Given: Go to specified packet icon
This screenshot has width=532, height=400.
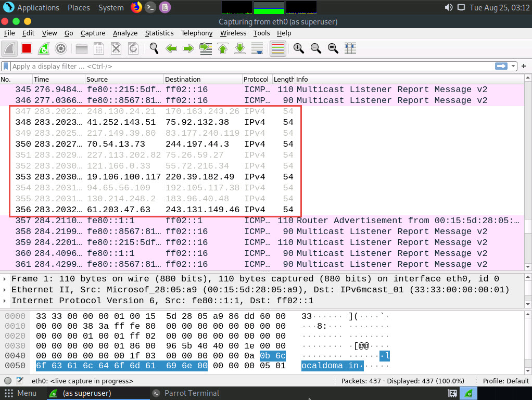Looking at the screenshot, I should pyautogui.click(x=206, y=49).
